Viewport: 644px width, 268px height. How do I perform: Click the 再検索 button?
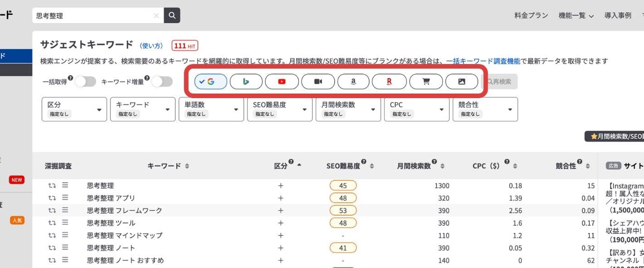pyautogui.click(x=499, y=82)
